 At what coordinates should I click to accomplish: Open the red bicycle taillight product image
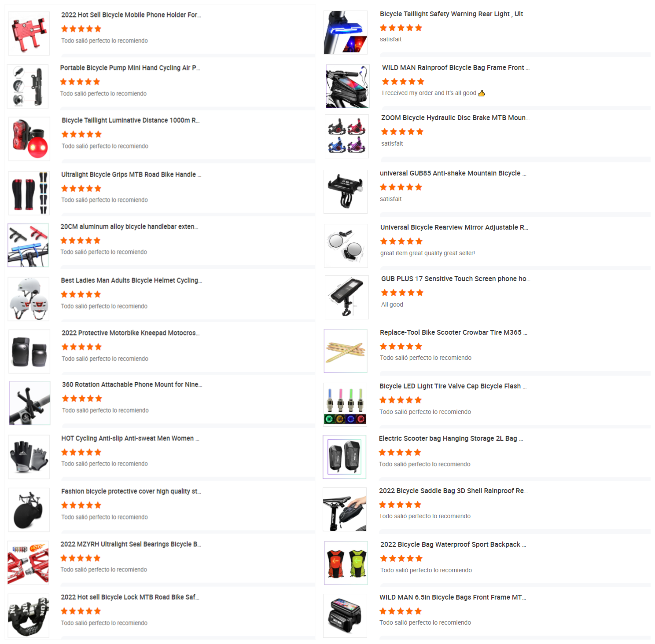(x=29, y=139)
